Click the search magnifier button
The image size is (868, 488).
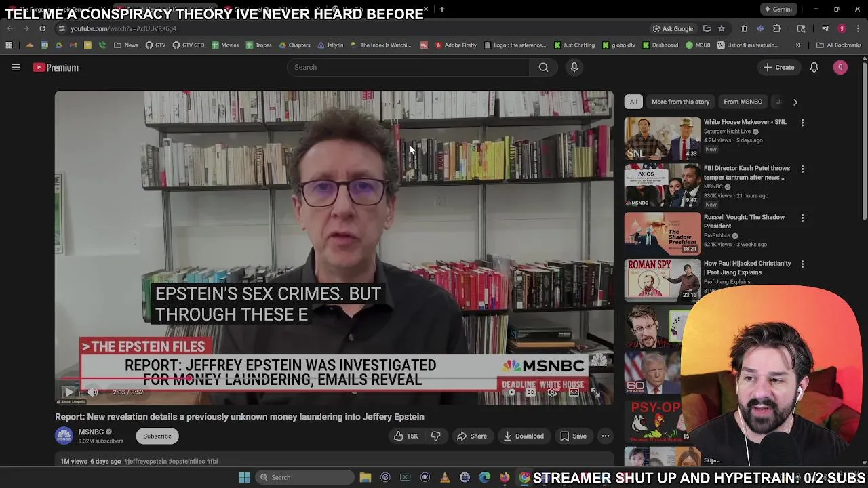[543, 67]
